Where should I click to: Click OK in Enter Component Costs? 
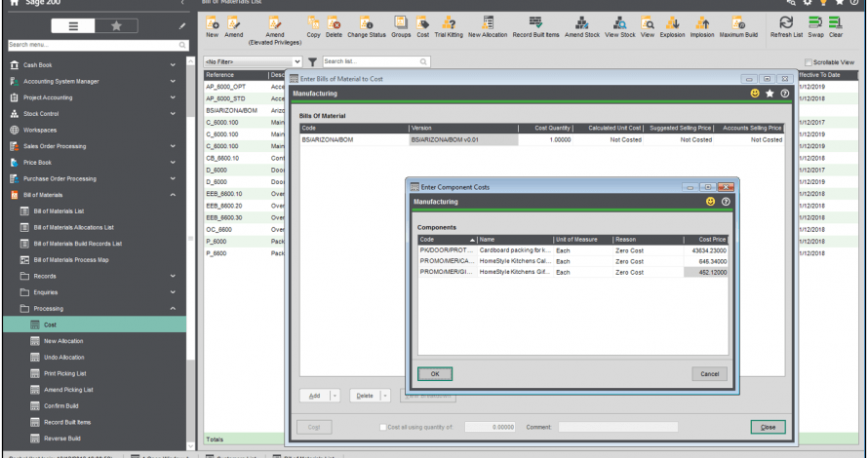pyautogui.click(x=435, y=374)
